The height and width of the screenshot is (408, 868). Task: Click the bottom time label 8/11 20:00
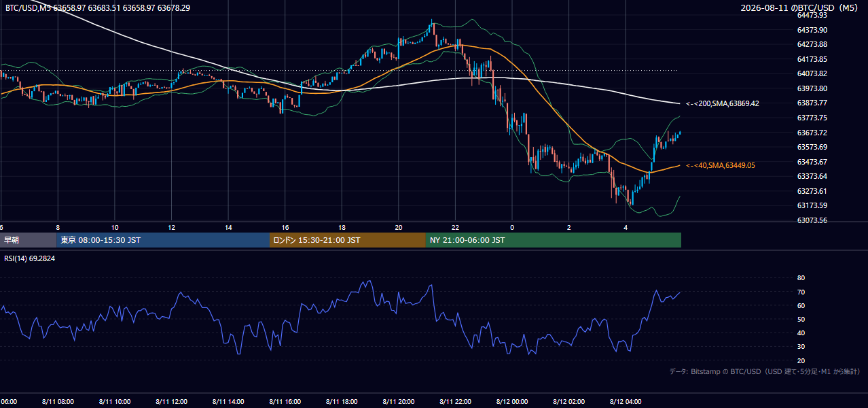point(399,401)
